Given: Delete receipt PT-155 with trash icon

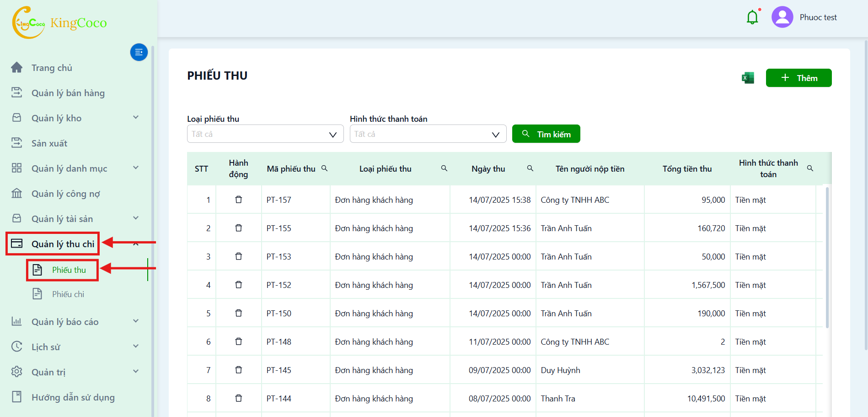Looking at the screenshot, I should (239, 228).
